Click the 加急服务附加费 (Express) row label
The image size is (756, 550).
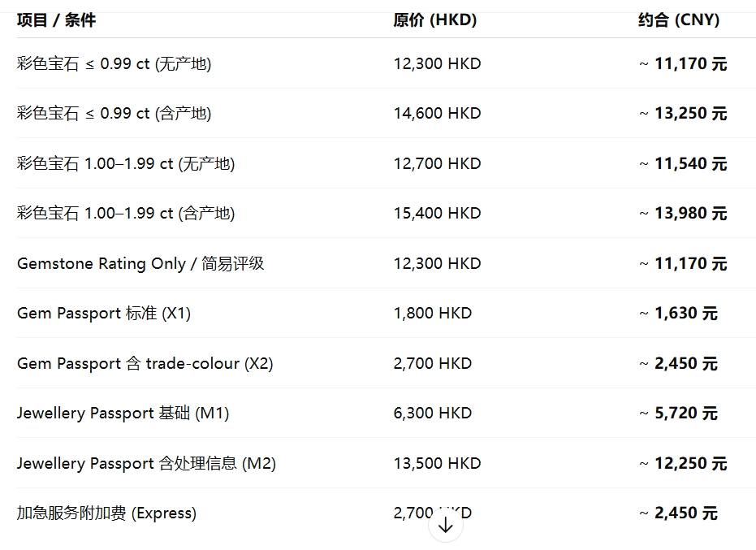click(106, 513)
